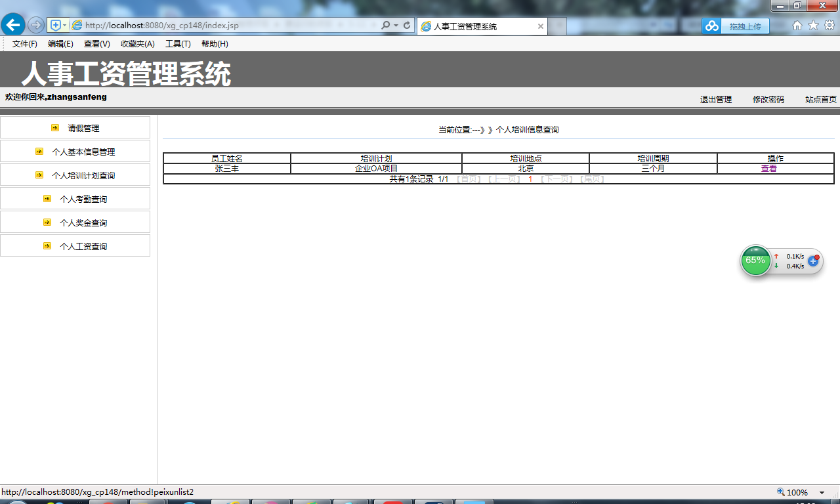840x504 pixels.
Task: Click the 首页 pagination link
Action: pos(469,179)
